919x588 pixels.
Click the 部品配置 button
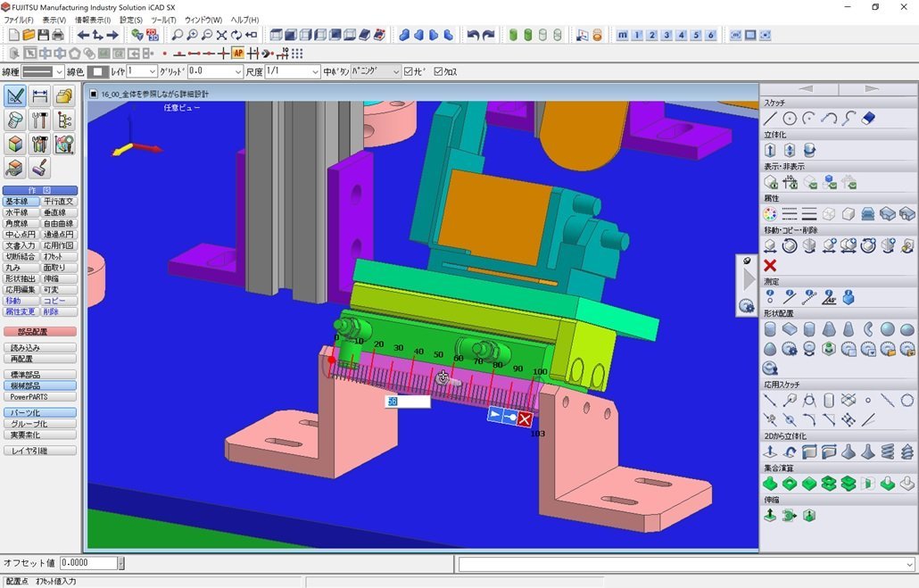tap(40, 331)
